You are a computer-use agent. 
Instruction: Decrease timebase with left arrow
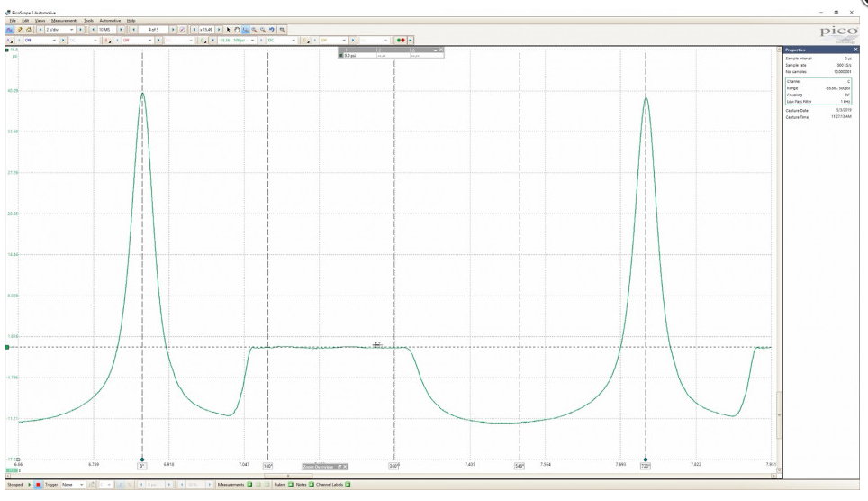point(41,30)
